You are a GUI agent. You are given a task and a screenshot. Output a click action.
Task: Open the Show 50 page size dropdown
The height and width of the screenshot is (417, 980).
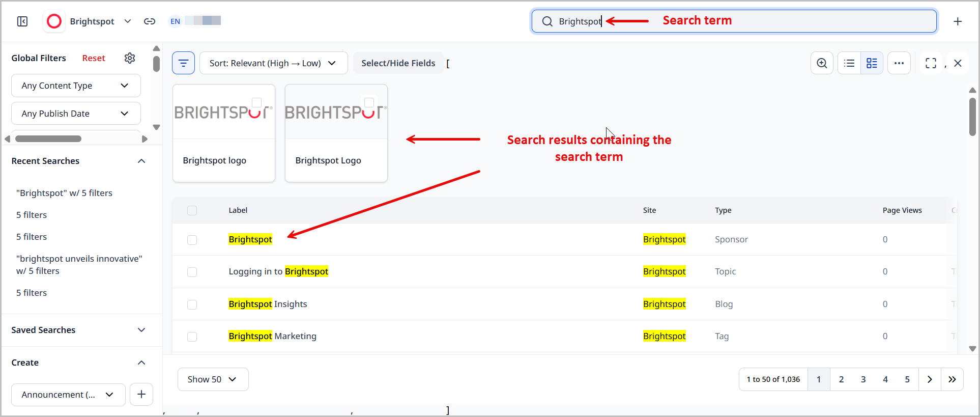pyautogui.click(x=213, y=379)
